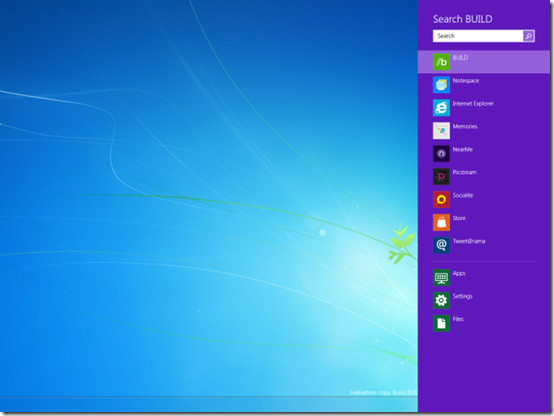Click the Files label

(x=458, y=319)
